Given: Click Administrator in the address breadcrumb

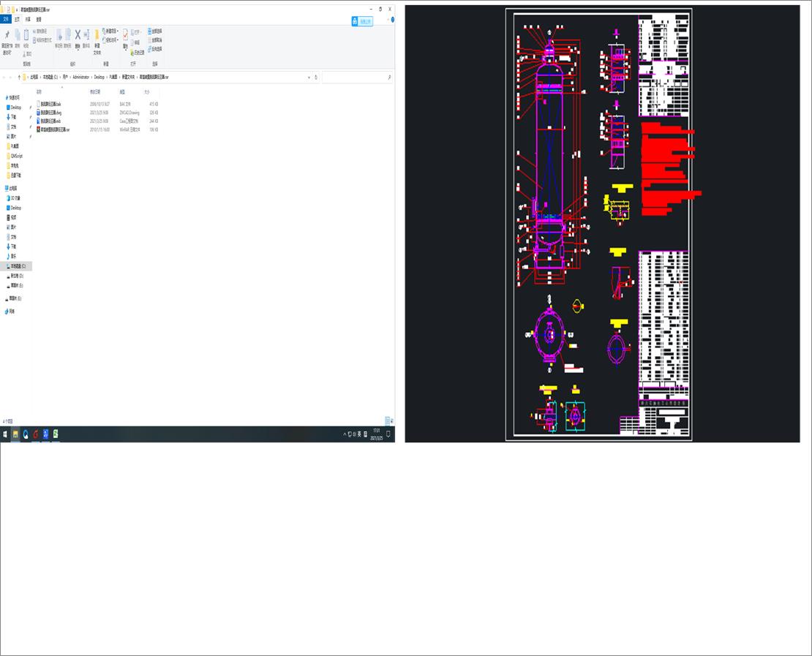Looking at the screenshot, I should click(x=81, y=77).
